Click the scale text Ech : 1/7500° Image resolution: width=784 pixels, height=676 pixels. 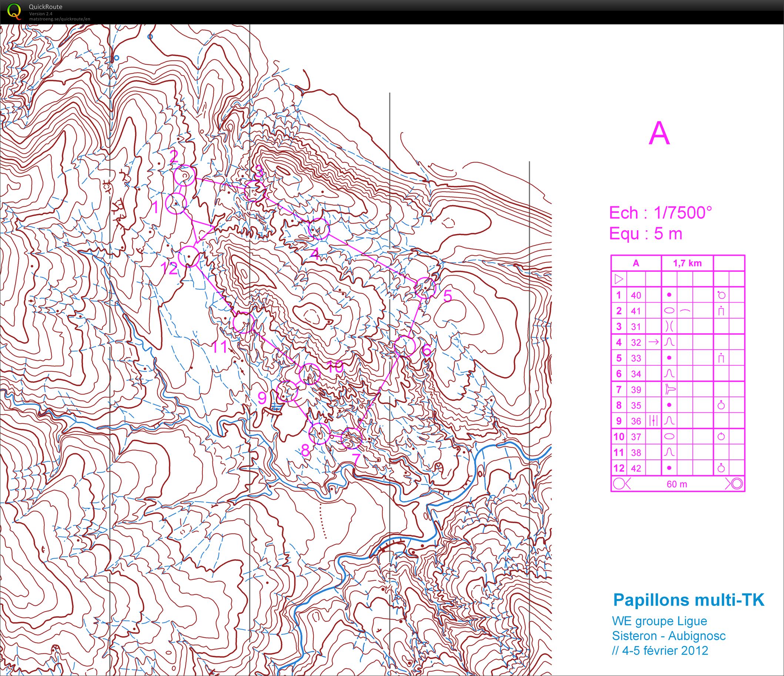(x=660, y=213)
